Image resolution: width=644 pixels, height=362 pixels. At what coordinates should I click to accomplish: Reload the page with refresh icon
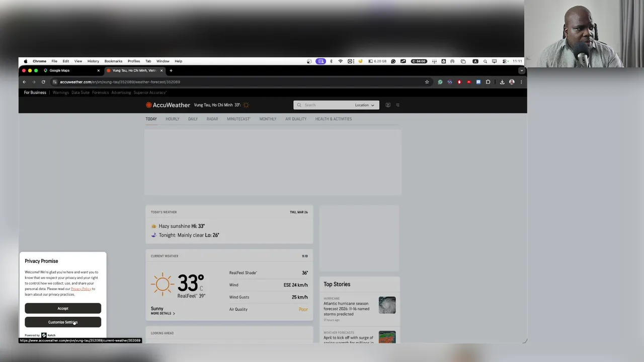[43, 82]
